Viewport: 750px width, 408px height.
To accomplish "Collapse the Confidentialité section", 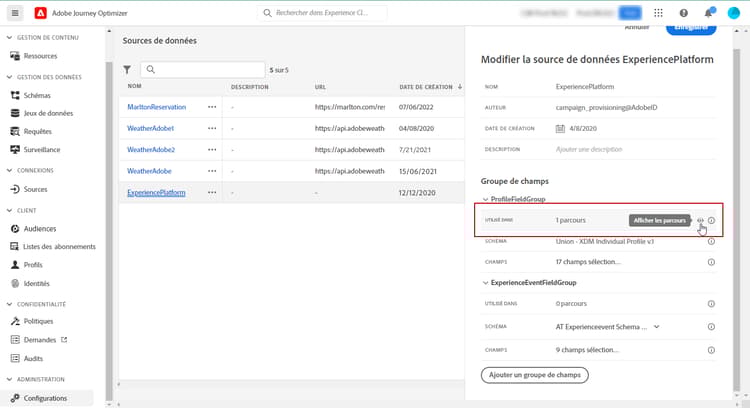I will pyautogui.click(x=9, y=304).
